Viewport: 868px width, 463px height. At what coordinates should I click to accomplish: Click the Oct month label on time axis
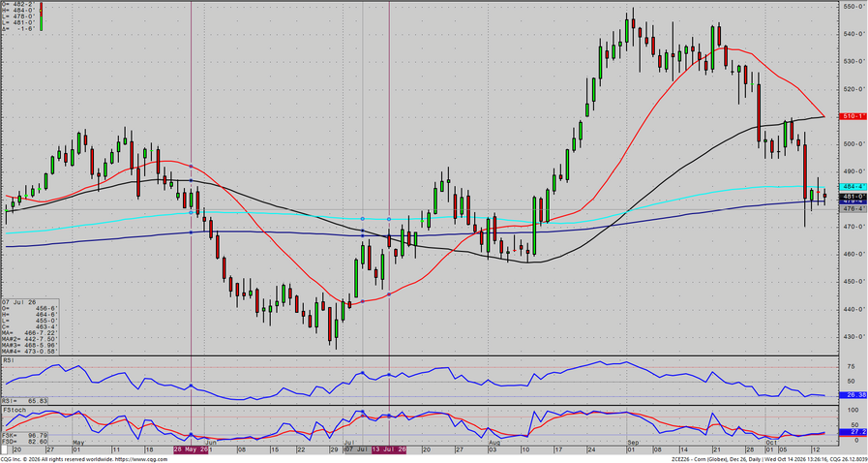click(x=771, y=443)
